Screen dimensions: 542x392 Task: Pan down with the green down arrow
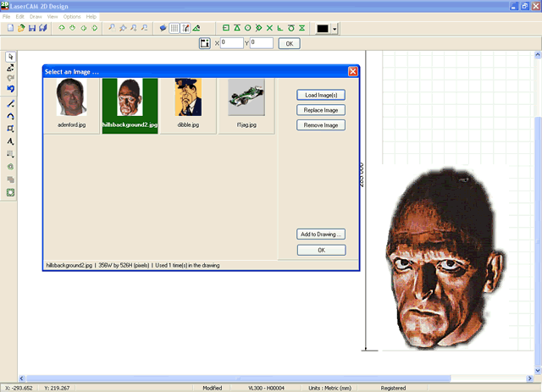point(72,28)
